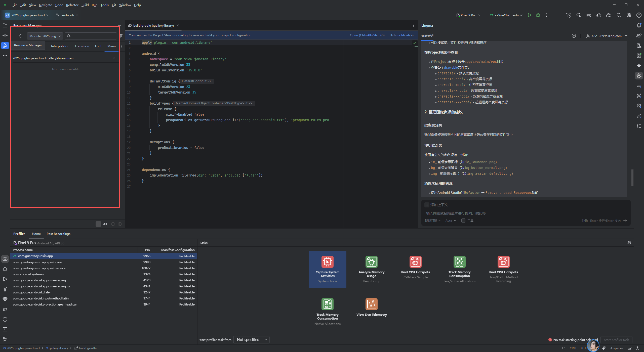Open the Profiler tool window icon
This screenshot has width=644, height=352.
pyautogui.click(x=5, y=259)
